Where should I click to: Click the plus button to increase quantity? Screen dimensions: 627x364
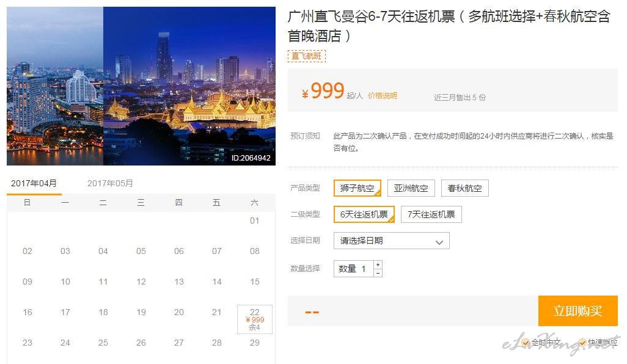coord(378,265)
